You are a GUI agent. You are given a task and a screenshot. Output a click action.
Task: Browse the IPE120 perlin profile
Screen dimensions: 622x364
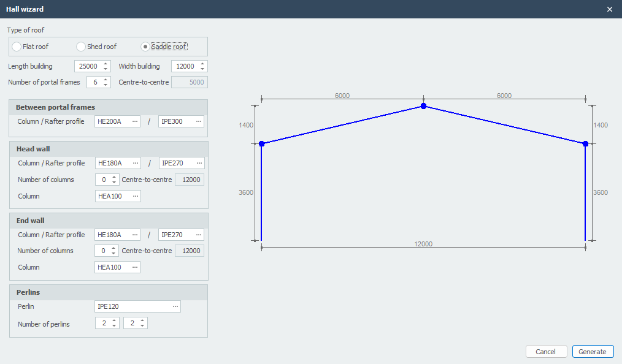point(175,306)
